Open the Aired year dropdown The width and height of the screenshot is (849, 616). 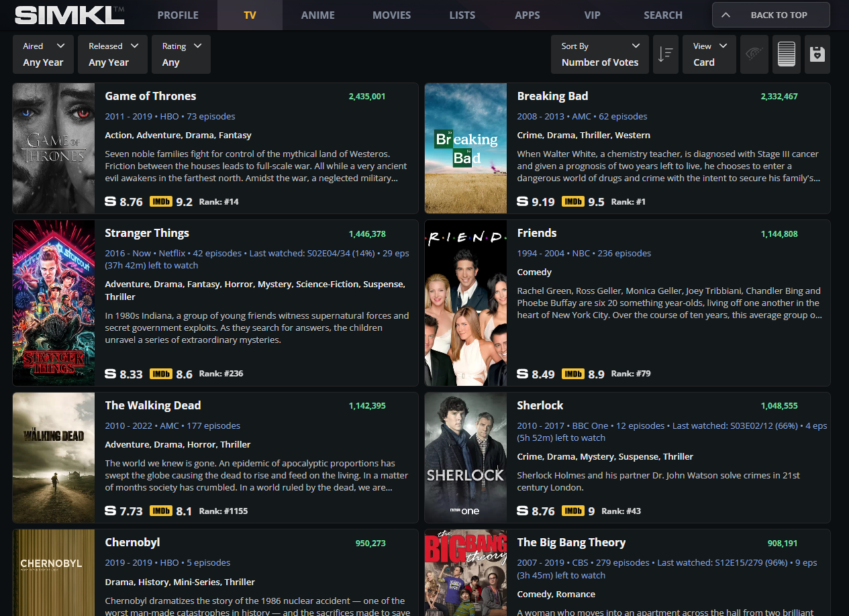(x=44, y=54)
